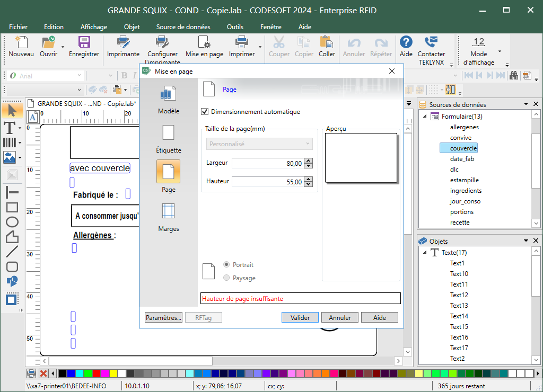Image resolution: width=543 pixels, height=392 pixels.
Task: Open Sources de données panel menu arrow
Action: tap(526, 104)
